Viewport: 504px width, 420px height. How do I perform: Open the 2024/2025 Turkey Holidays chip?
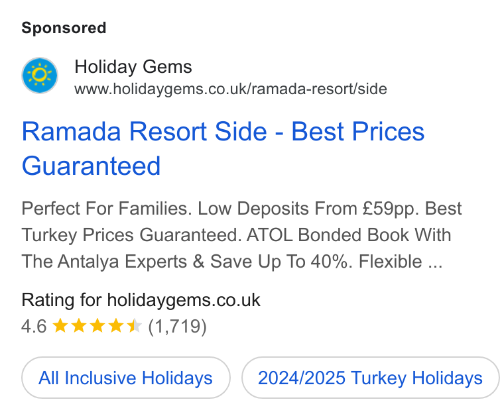[x=370, y=378]
